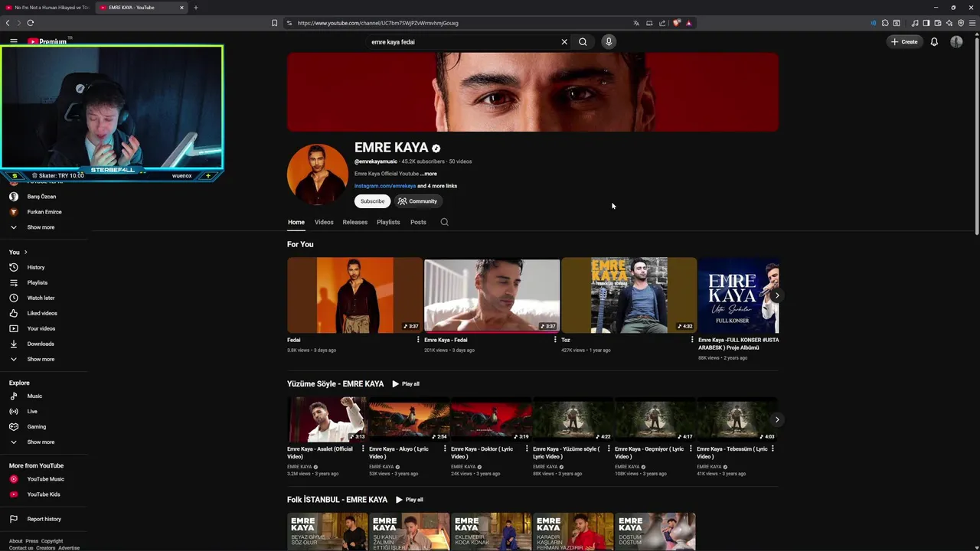
Task: Toggle the browser sidebar panel icon
Action: [x=926, y=23]
